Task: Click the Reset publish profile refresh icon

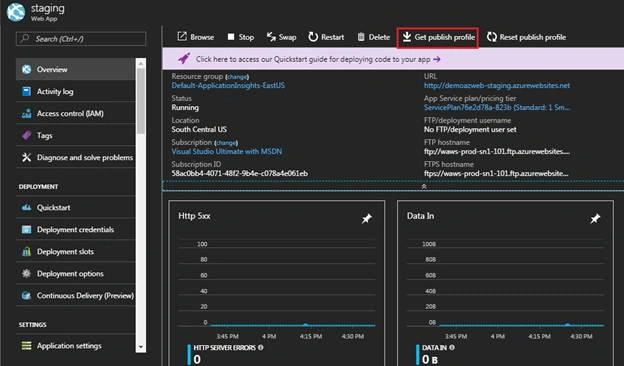Action: (492, 37)
